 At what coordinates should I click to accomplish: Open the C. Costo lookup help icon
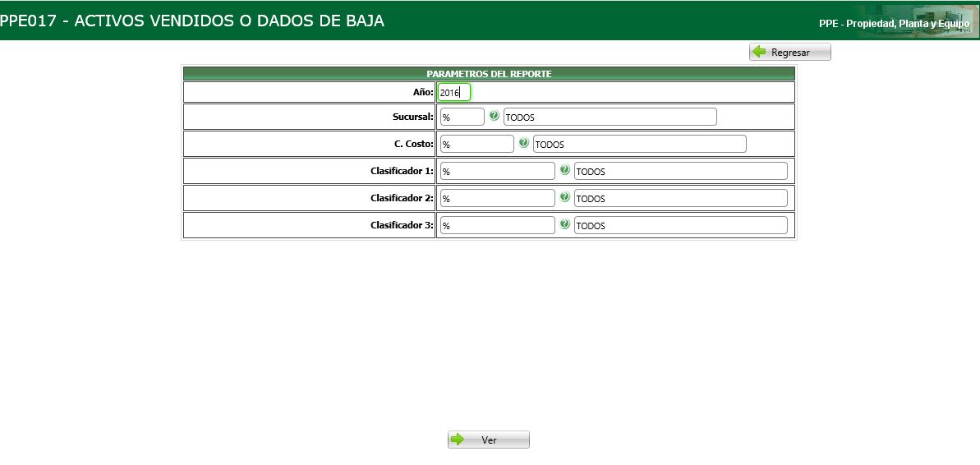(524, 142)
